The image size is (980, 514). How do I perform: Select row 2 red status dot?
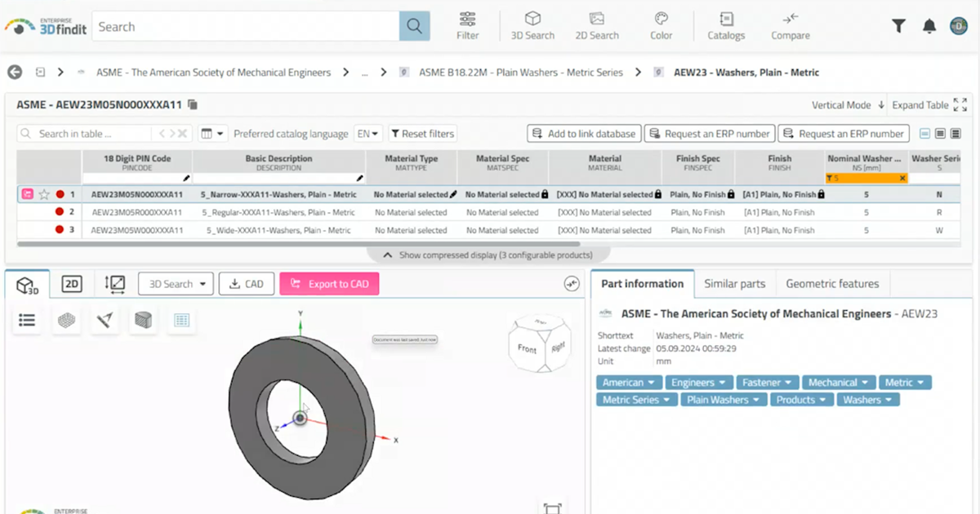[59, 212]
